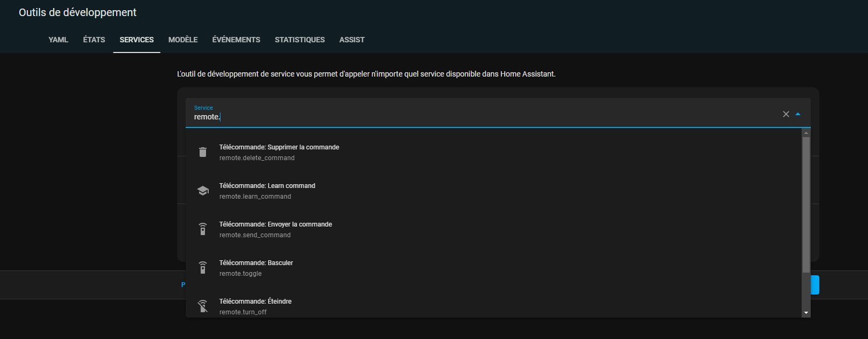868x339 pixels.
Task: Click the remote icon beside Envoyer la commande
Action: [203, 229]
